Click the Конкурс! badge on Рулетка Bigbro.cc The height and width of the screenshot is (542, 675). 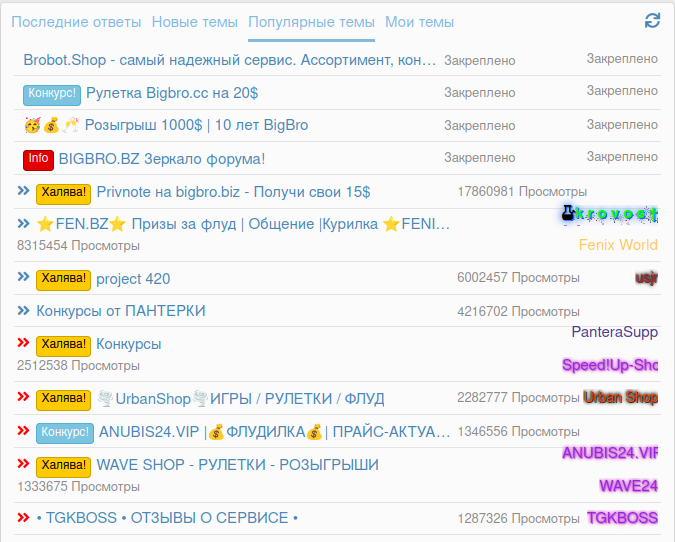(52, 95)
